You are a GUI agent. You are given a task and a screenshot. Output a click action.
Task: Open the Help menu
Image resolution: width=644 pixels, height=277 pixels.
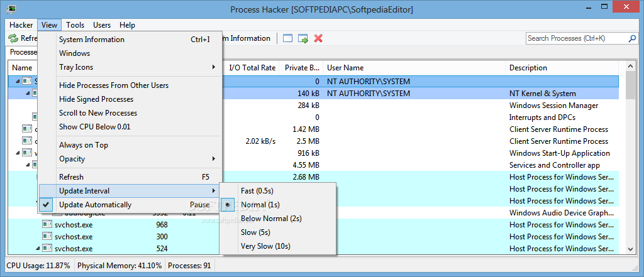pos(127,25)
